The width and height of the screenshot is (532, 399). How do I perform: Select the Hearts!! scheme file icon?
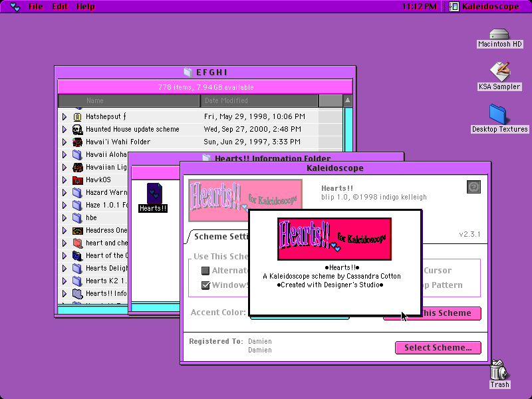(154, 194)
